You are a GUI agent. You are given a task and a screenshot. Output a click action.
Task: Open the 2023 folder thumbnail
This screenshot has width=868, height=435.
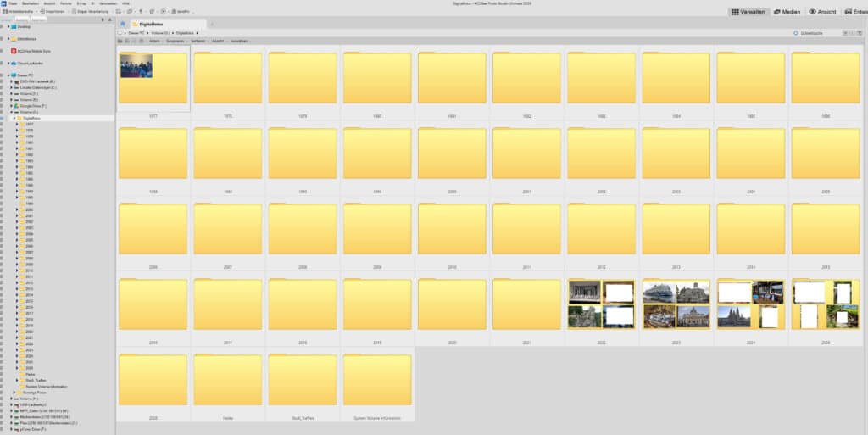(x=676, y=304)
